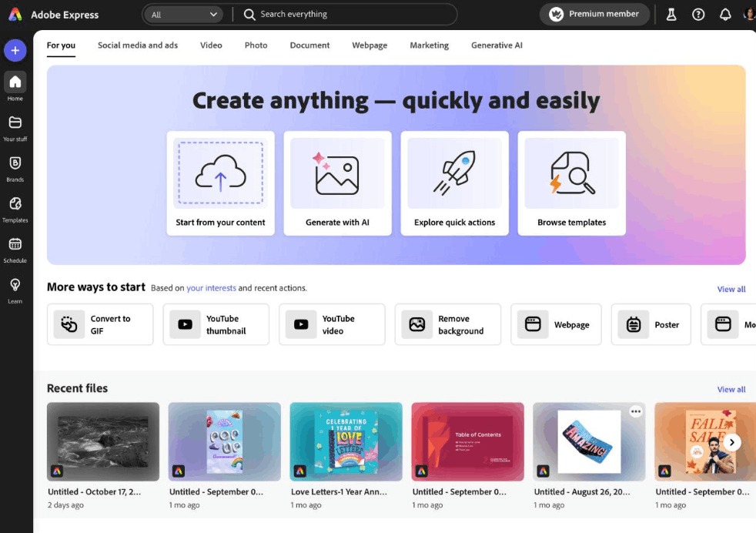The height and width of the screenshot is (533, 756).
Task: Click View all for Recent files
Action: pyautogui.click(x=731, y=389)
